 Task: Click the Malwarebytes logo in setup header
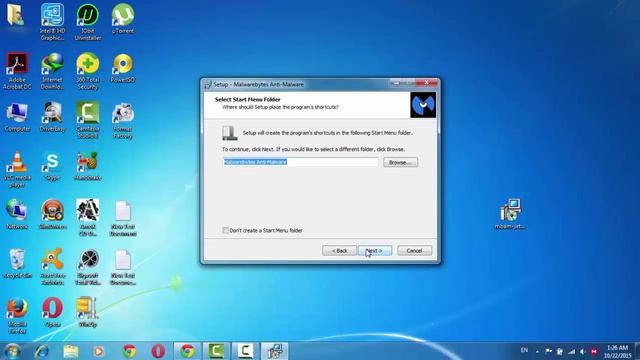423,105
